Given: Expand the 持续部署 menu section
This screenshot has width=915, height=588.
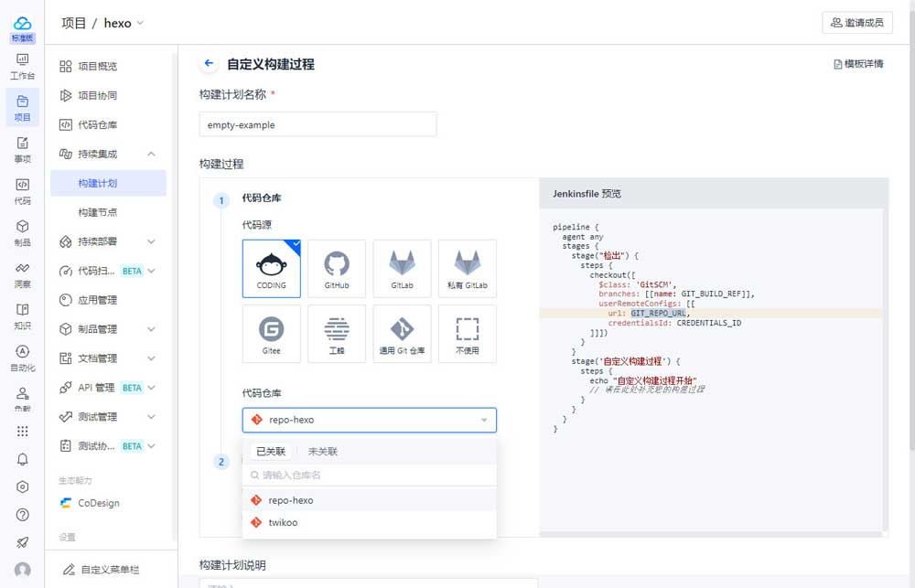Looking at the screenshot, I should point(151,241).
